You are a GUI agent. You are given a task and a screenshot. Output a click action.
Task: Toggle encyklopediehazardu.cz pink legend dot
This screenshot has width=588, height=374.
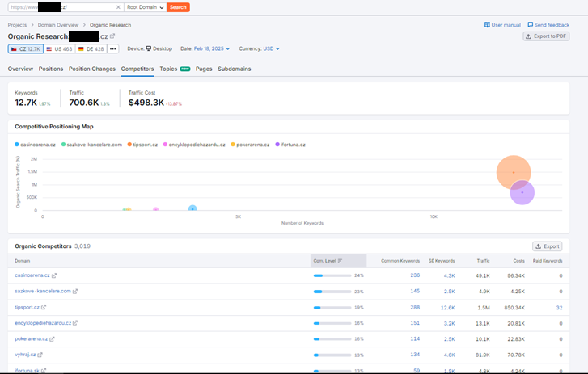[165, 145]
